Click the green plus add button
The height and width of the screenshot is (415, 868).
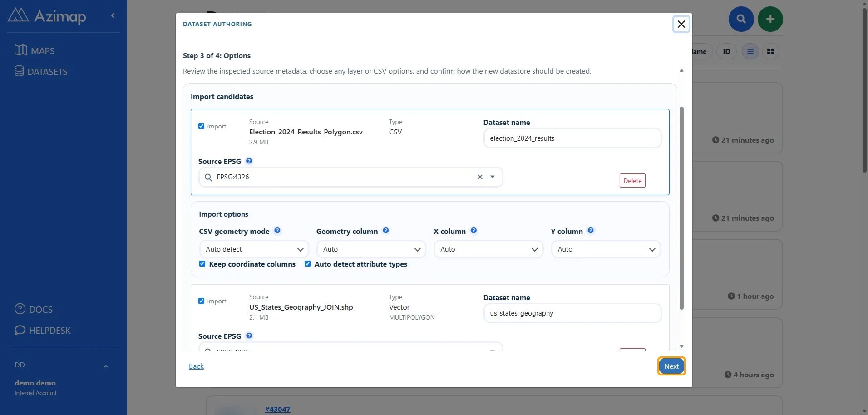tap(770, 19)
